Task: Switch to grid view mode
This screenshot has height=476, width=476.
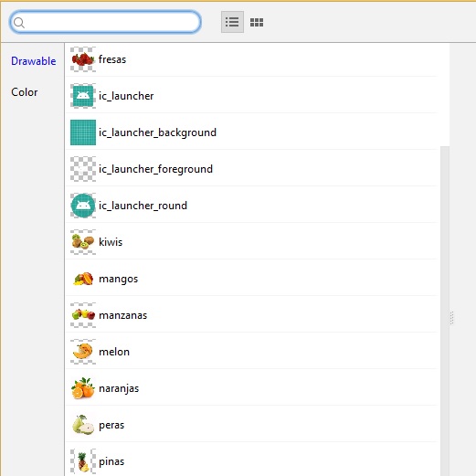Action: point(257,22)
